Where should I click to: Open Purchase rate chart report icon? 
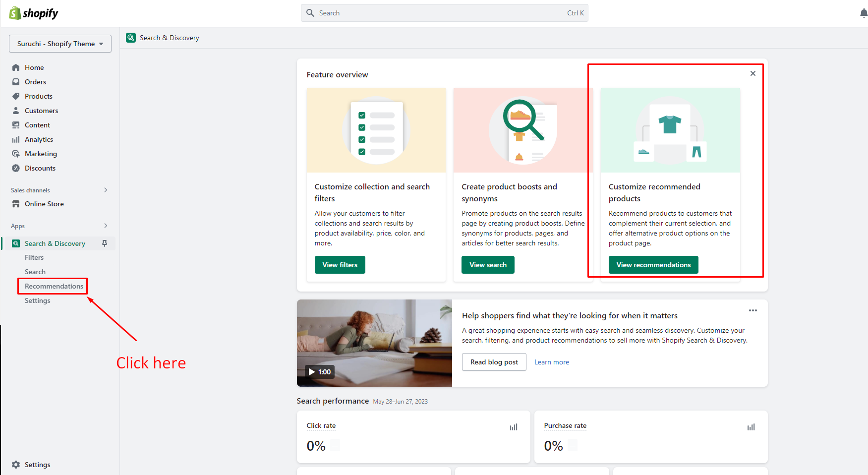click(x=751, y=427)
